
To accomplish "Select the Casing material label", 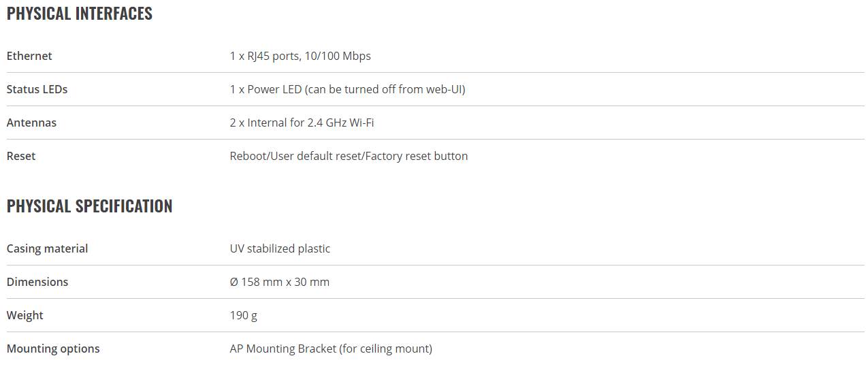I will coord(47,248).
